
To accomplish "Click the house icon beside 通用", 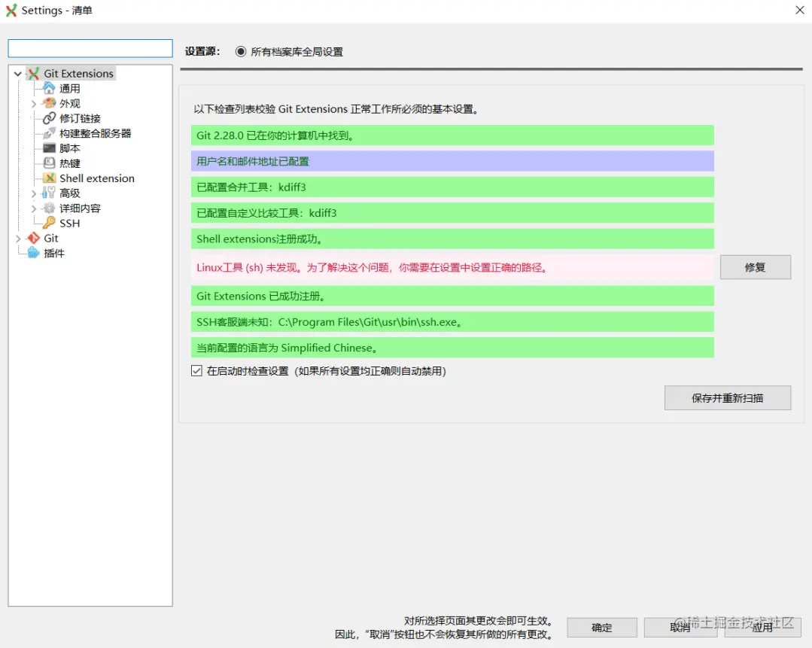I will 49,88.
